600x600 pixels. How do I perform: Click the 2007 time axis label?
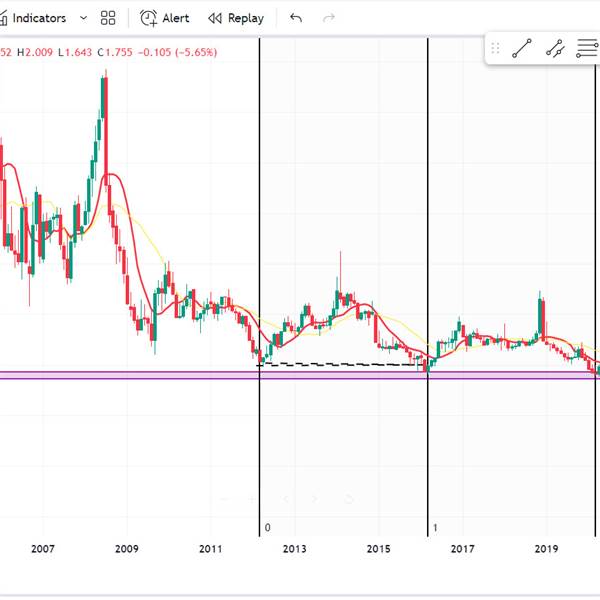pos(43,549)
